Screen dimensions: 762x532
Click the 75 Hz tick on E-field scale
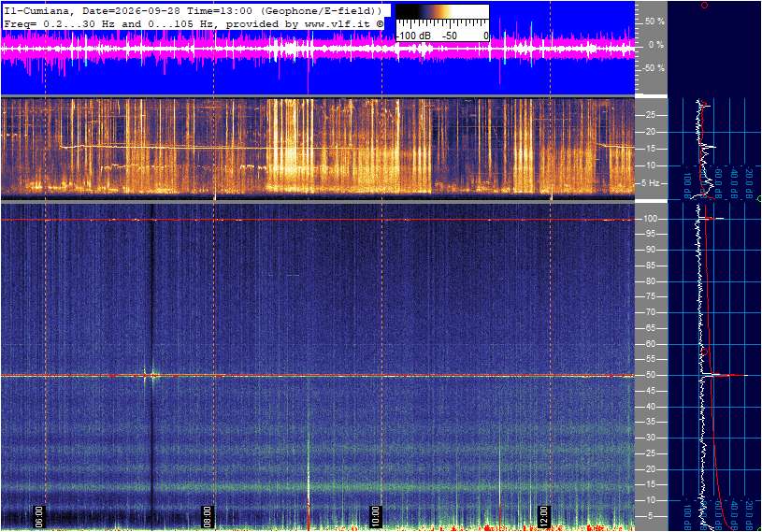650,296
